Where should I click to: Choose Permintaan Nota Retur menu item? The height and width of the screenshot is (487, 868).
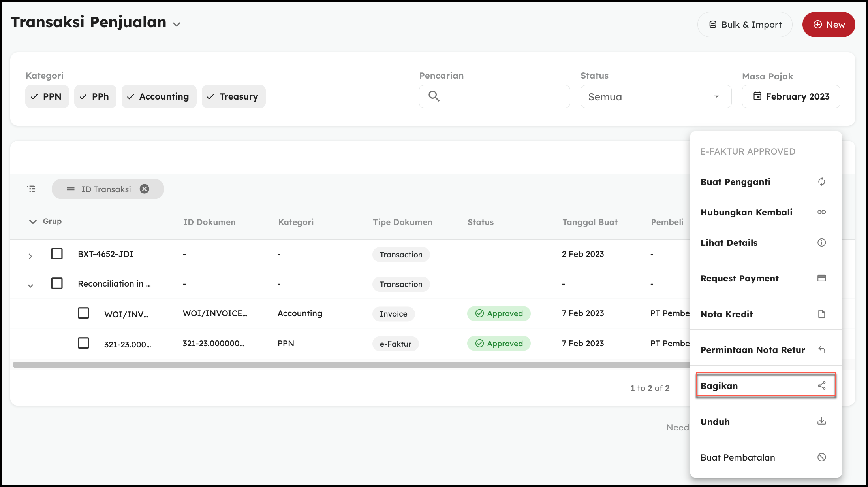click(x=752, y=350)
